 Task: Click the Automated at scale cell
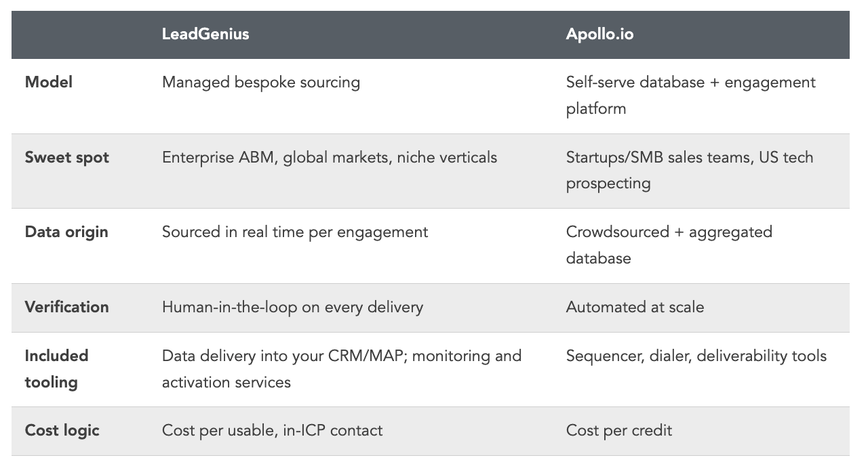635,307
